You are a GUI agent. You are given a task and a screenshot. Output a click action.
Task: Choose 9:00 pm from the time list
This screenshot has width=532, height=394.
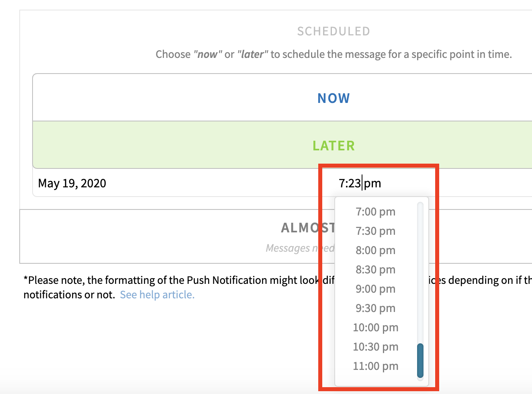click(x=375, y=289)
